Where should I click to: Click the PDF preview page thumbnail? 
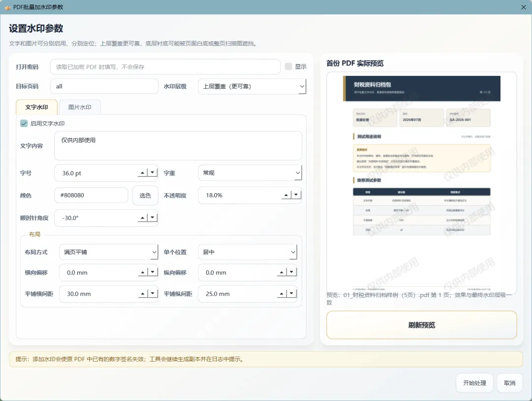[x=421, y=183]
